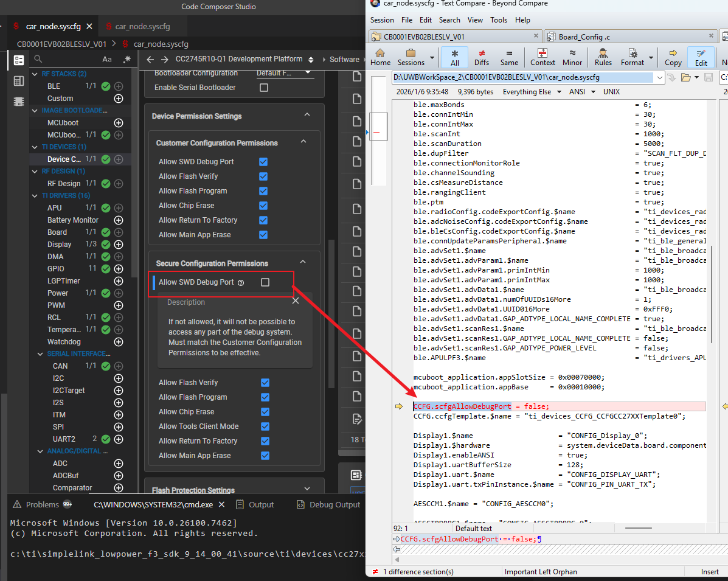
Task: Show Same lines filter
Action: [509, 57]
